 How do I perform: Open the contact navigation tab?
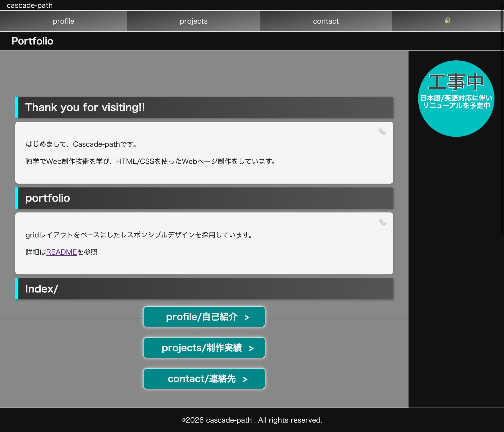(x=326, y=21)
